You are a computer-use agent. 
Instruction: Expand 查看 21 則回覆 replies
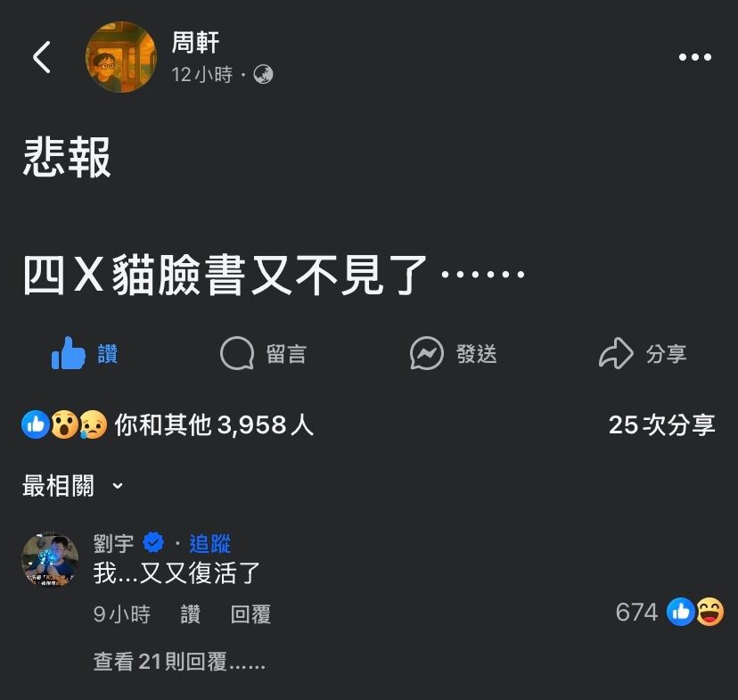coord(179,662)
